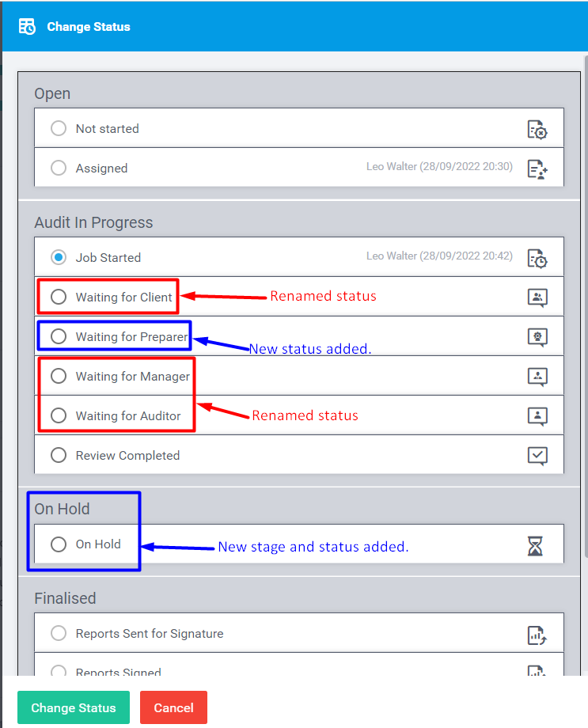Click the Change Status header icon
588x728 pixels.
pyautogui.click(x=27, y=26)
